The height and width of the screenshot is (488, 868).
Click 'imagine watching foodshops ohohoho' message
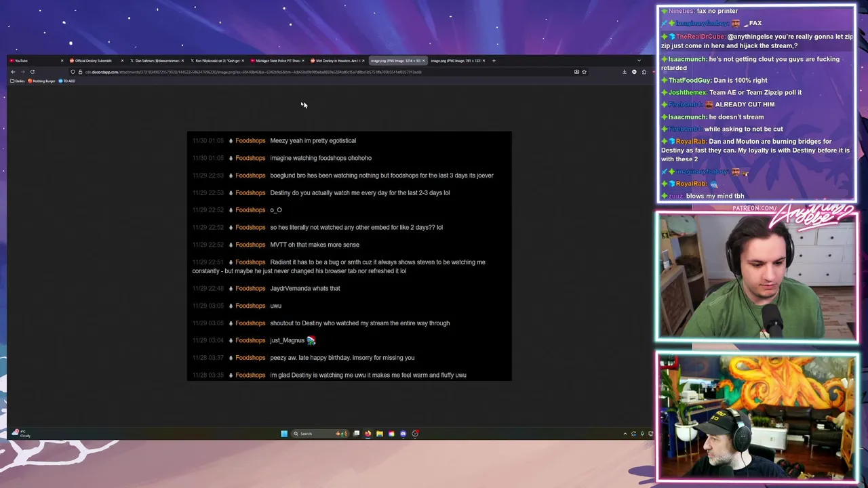coord(321,158)
